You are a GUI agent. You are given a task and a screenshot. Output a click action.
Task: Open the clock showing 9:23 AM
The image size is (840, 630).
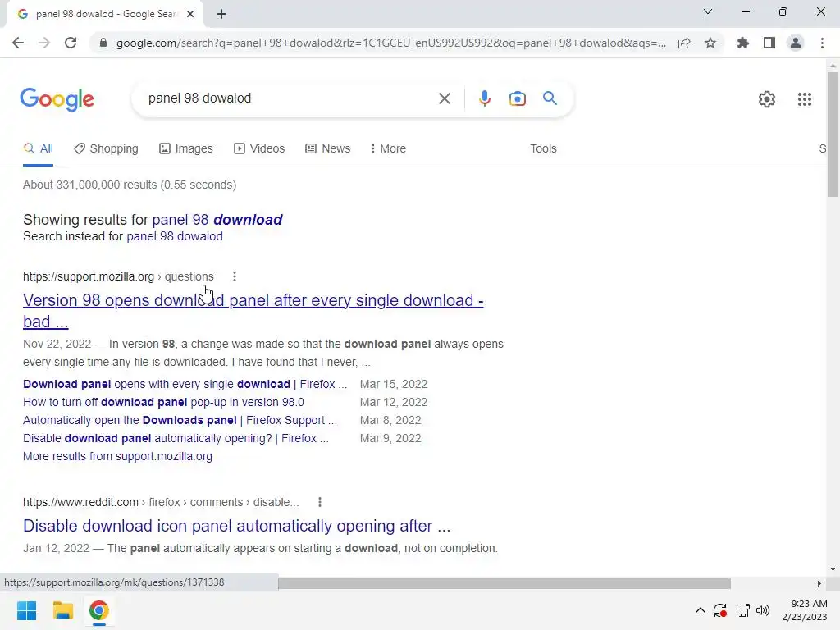[x=804, y=610]
